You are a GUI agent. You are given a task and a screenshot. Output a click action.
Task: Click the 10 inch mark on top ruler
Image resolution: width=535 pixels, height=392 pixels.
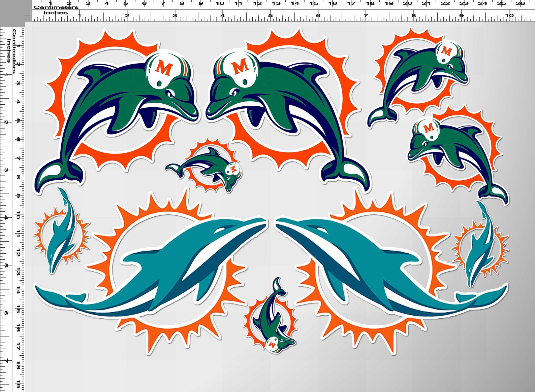[x=509, y=15]
